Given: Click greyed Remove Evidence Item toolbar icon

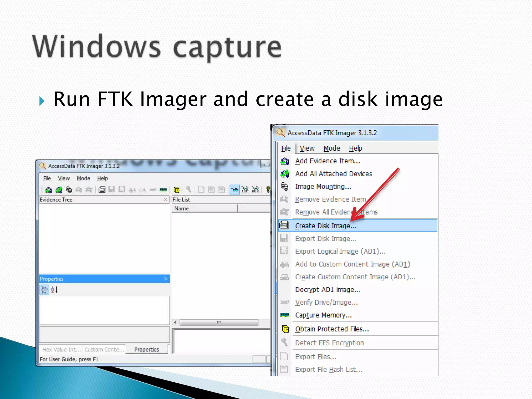Looking at the screenshot, I should click(x=79, y=190).
